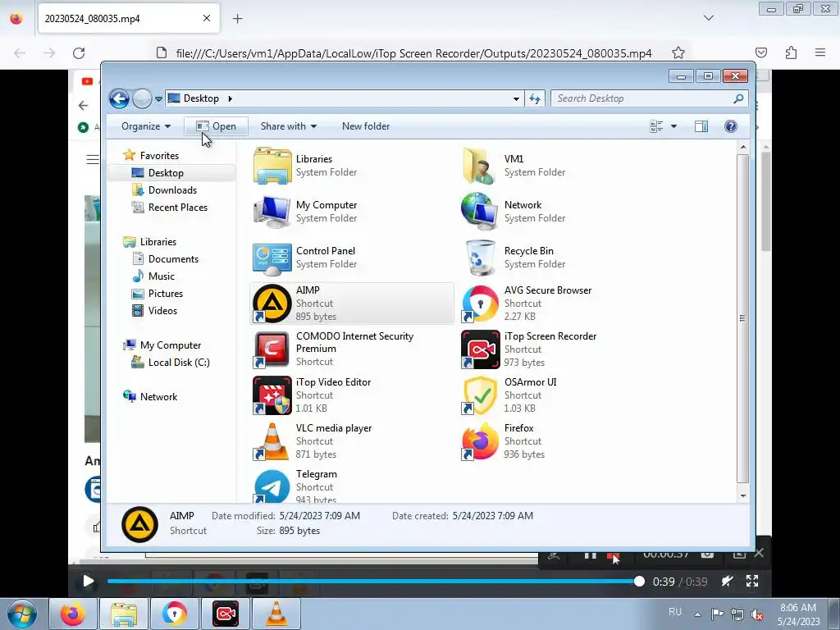
Task: Click the VLC taskbar icon
Action: click(x=276, y=614)
